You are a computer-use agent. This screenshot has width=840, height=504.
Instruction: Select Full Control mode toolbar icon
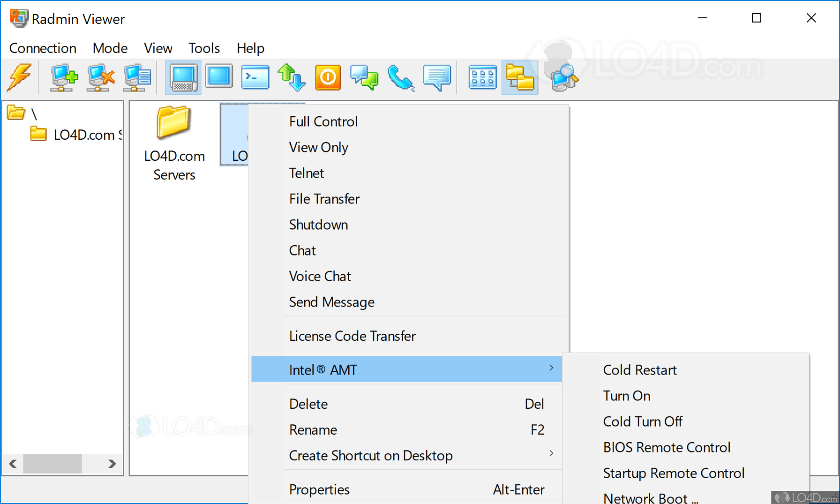pyautogui.click(x=183, y=77)
